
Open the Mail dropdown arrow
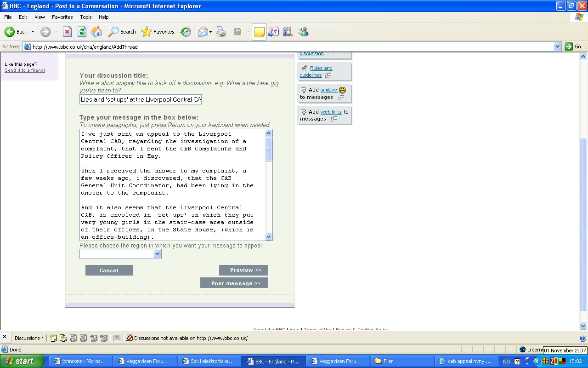pyautogui.click(x=211, y=32)
